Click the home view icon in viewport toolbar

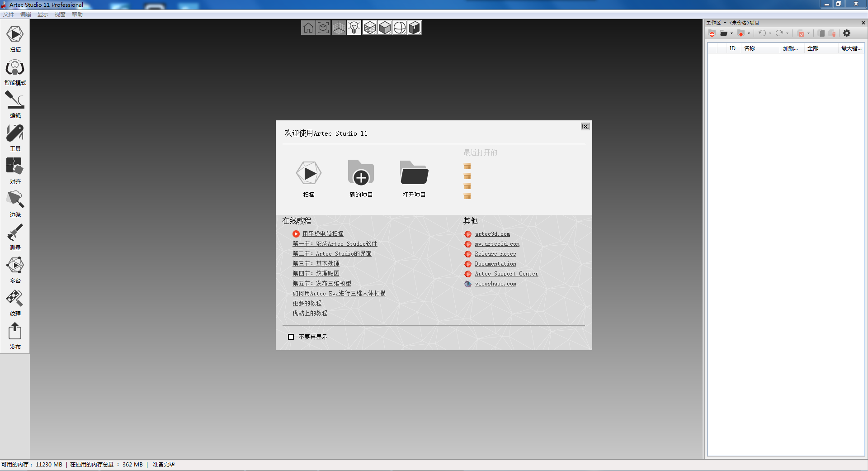pyautogui.click(x=308, y=28)
